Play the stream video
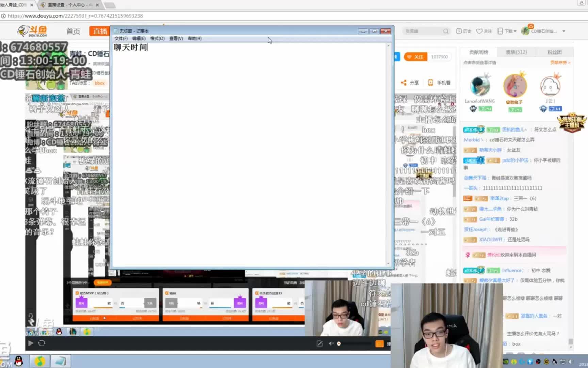 [x=31, y=343]
